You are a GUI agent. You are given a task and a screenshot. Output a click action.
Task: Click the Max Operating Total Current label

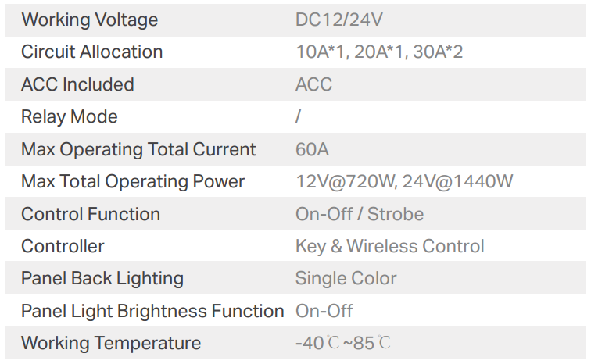(x=138, y=149)
